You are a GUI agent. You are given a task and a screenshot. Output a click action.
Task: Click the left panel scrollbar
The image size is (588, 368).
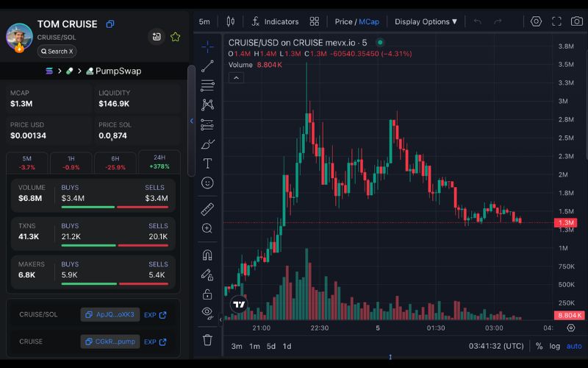point(191,120)
